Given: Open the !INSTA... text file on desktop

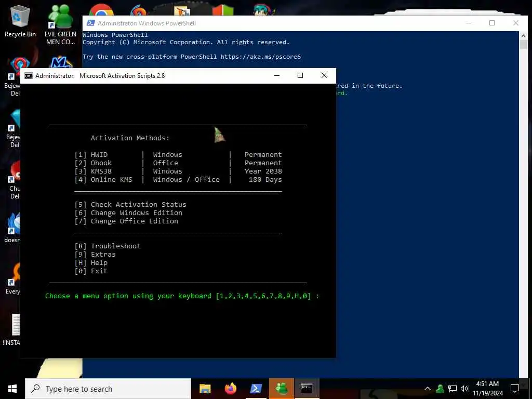Looking at the screenshot, I should (12, 330).
